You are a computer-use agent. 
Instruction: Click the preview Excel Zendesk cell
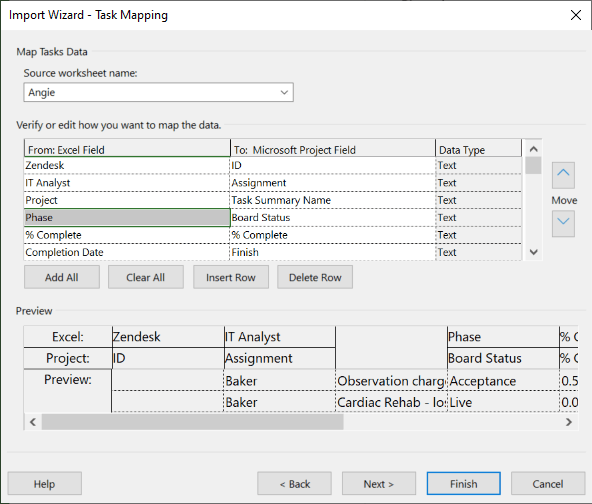click(168, 337)
